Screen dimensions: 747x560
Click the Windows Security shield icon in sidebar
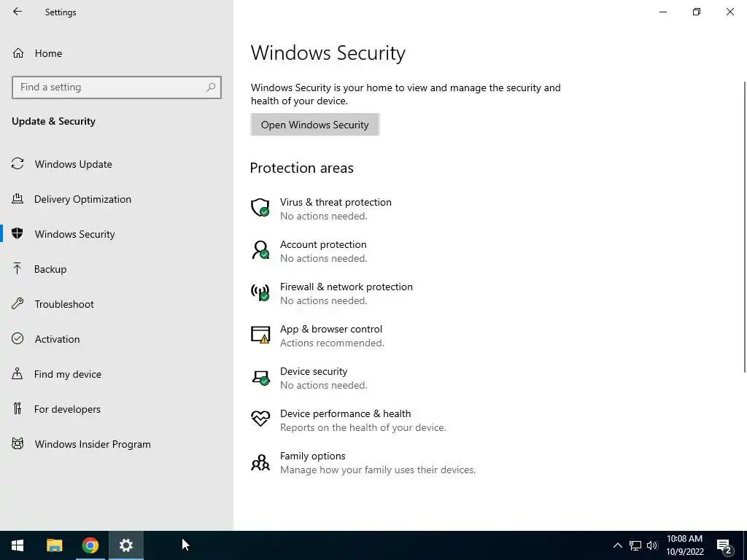(18, 233)
